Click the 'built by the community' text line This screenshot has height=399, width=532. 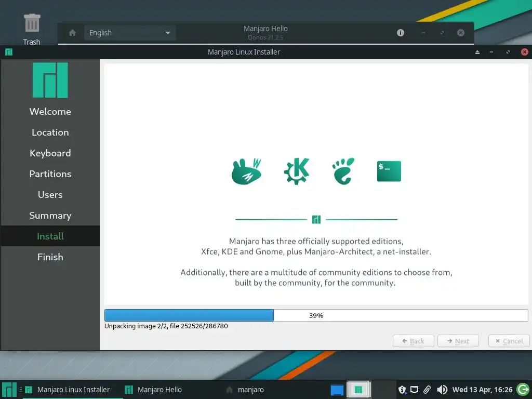(315, 283)
